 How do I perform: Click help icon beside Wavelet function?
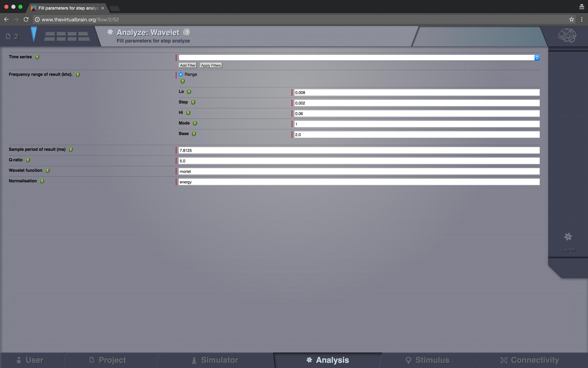coord(47,171)
